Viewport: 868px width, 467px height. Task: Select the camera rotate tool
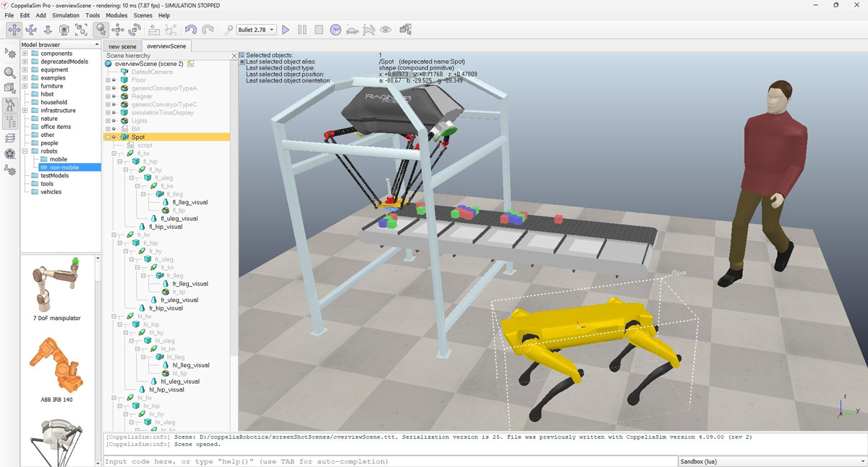[x=31, y=30]
